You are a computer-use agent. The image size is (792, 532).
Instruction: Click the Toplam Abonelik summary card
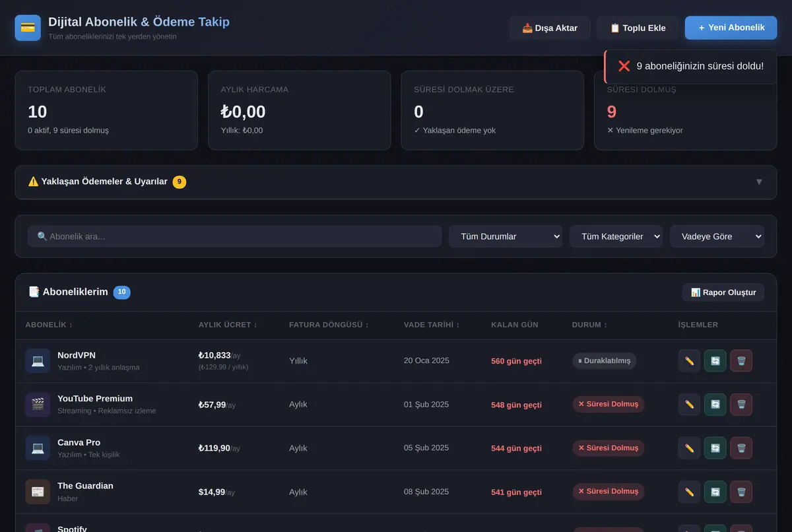[106, 110]
